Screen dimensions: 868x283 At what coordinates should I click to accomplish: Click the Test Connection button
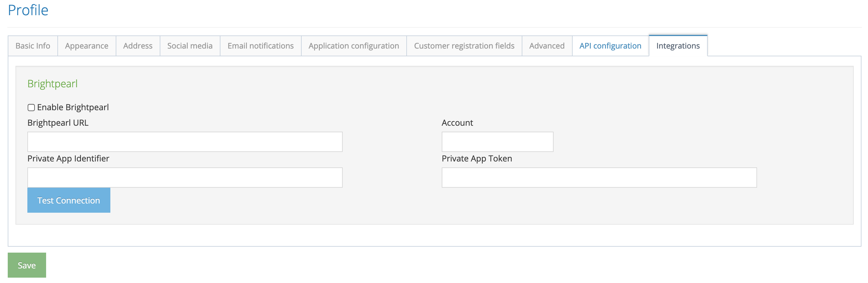pyautogui.click(x=69, y=200)
